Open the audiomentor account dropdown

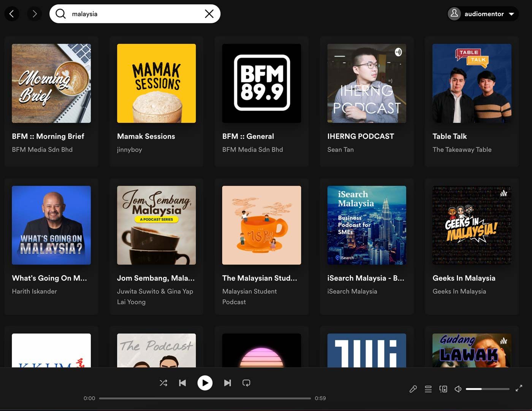tap(511, 14)
